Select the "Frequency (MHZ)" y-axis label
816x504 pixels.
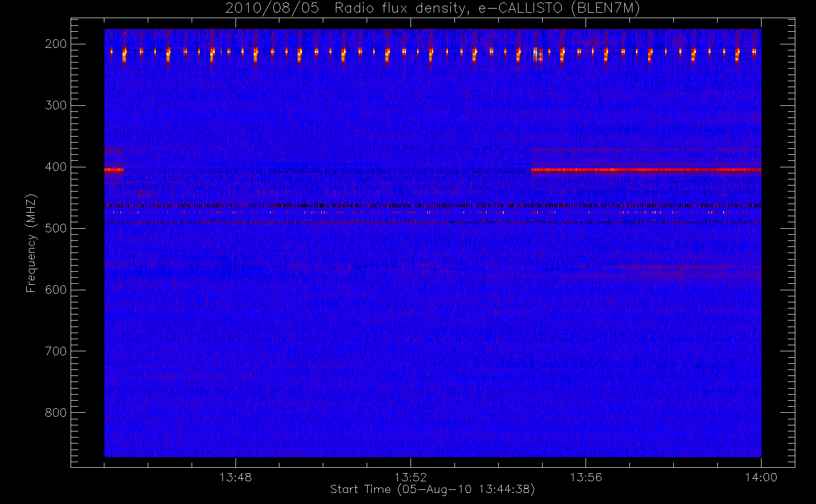(x=31, y=243)
